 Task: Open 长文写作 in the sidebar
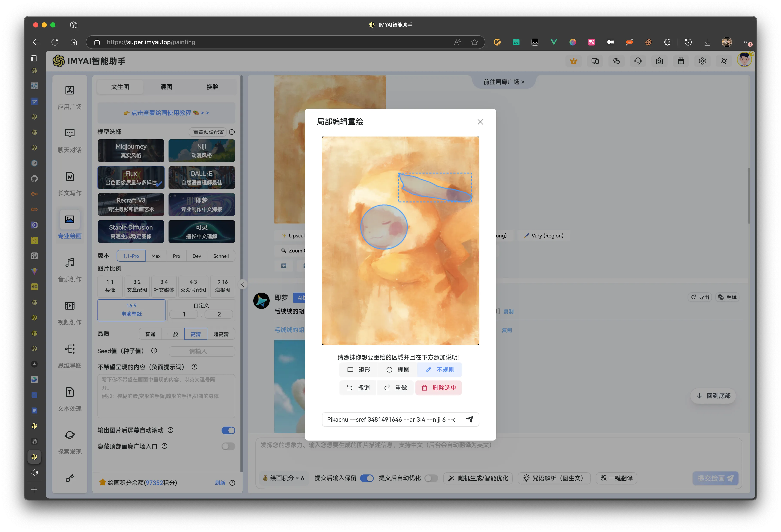(70, 184)
